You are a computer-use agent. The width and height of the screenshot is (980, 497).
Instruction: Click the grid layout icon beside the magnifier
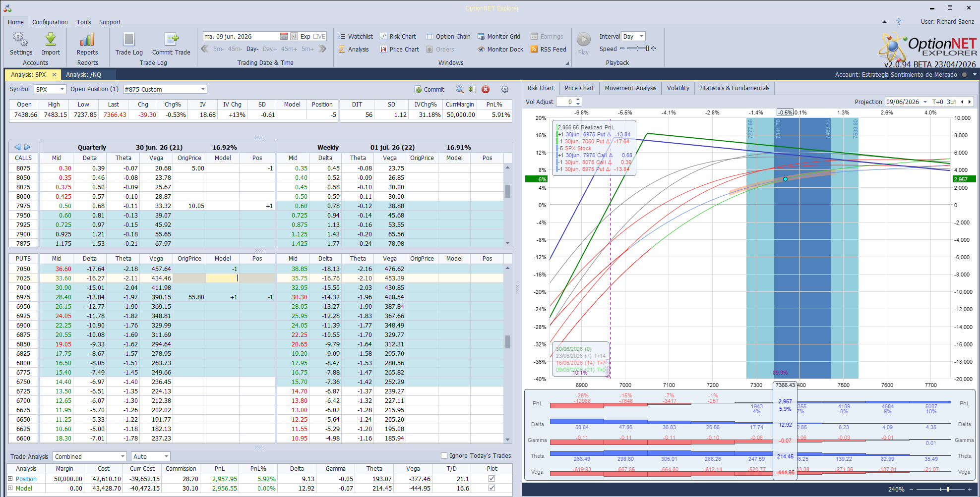[472, 89]
